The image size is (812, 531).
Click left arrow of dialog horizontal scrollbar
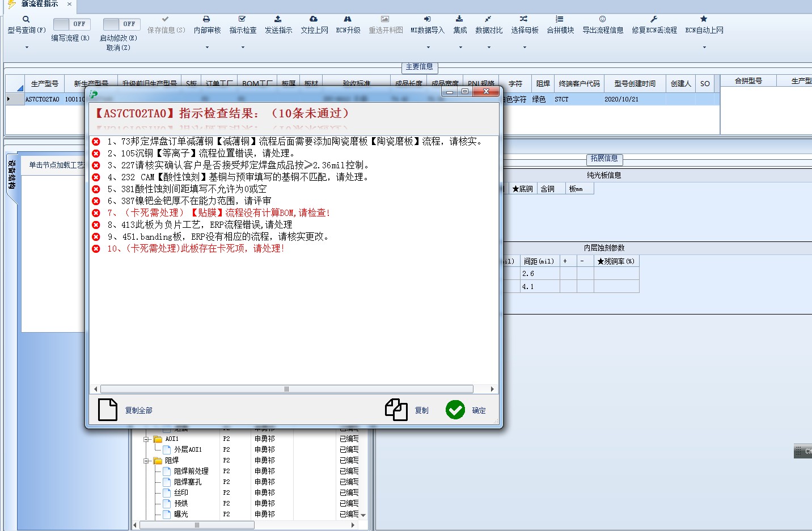tap(95, 389)
